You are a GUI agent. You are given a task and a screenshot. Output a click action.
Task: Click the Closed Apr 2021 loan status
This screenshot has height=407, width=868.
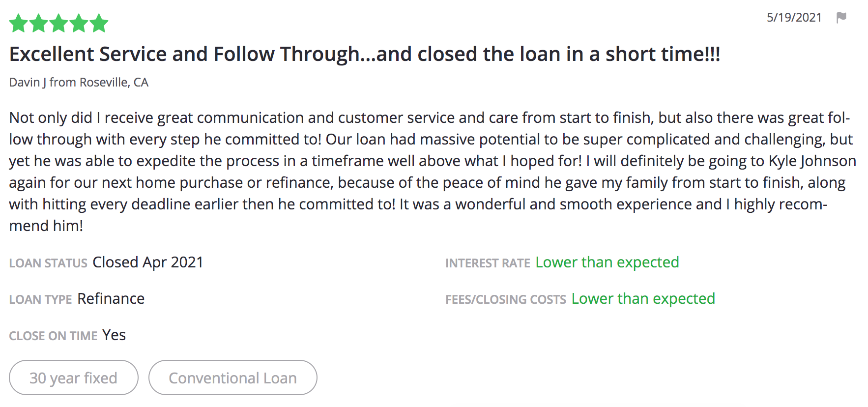click(148, 262)
